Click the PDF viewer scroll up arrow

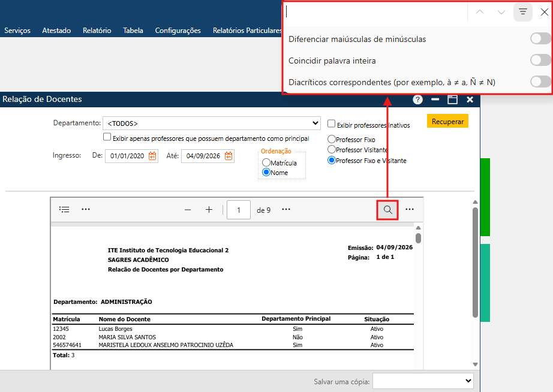(x=418, y=228)
